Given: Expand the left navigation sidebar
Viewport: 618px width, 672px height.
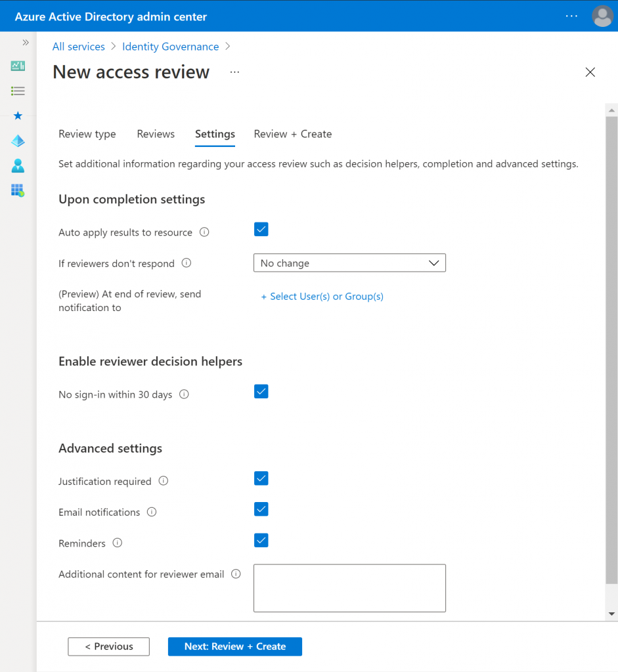Looking at the screenshot, I should (26, 43).
